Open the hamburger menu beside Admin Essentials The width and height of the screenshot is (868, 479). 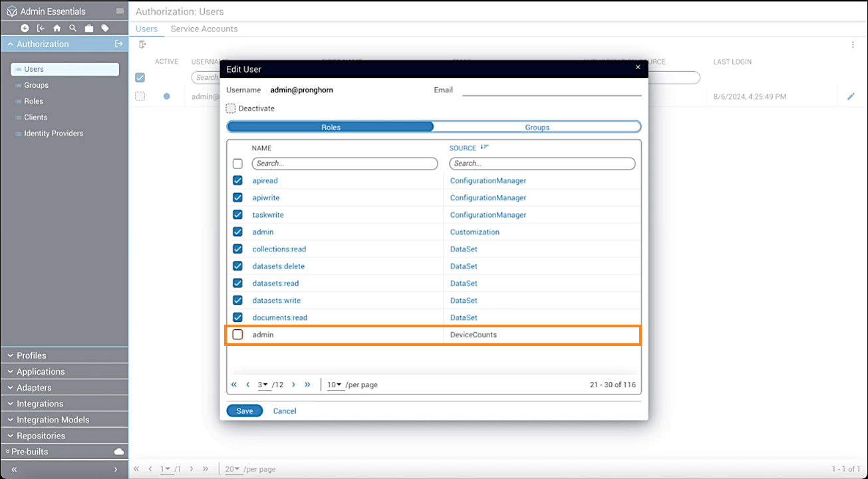pyautogui.click(x=120, y=11)
